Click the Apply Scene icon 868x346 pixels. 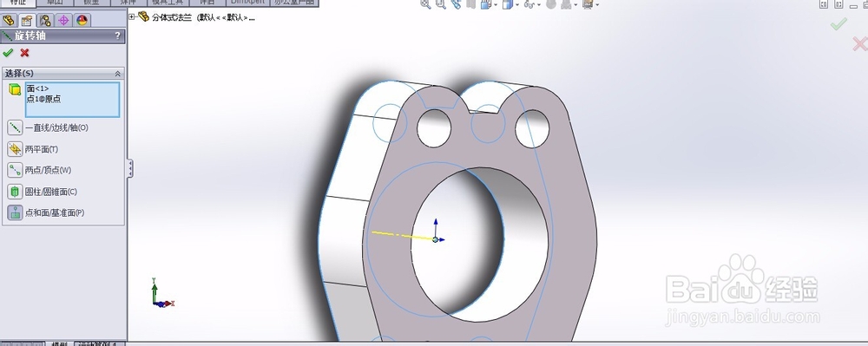pyautogui.click(x=567, y=3)
